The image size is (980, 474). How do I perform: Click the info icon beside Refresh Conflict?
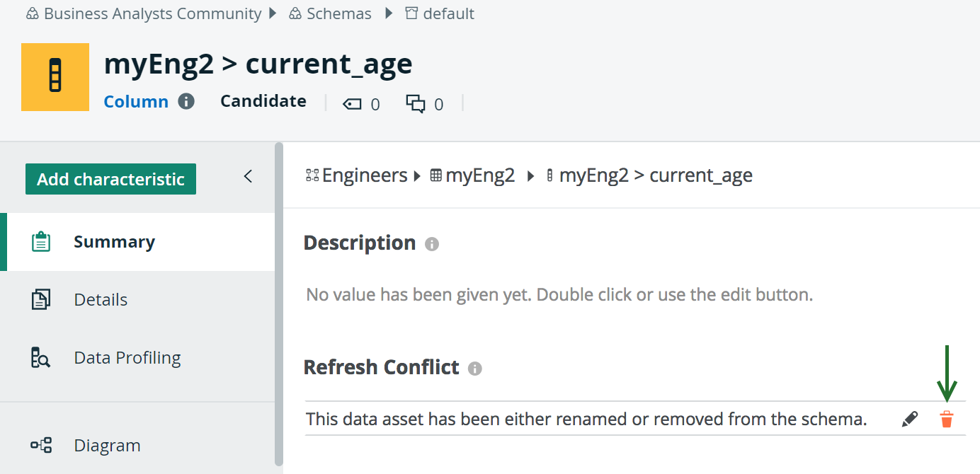(x=475, y=369)
